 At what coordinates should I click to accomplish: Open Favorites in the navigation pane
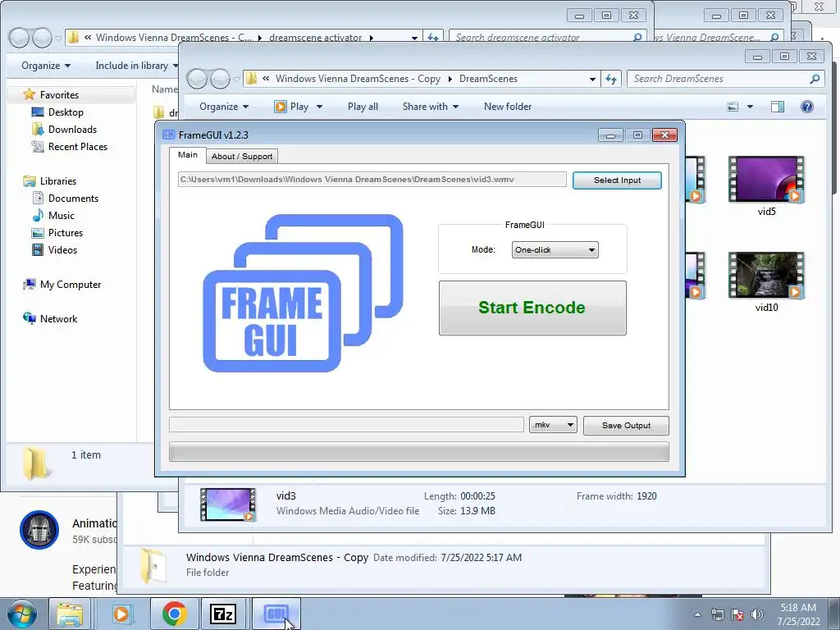click(59, 95)
